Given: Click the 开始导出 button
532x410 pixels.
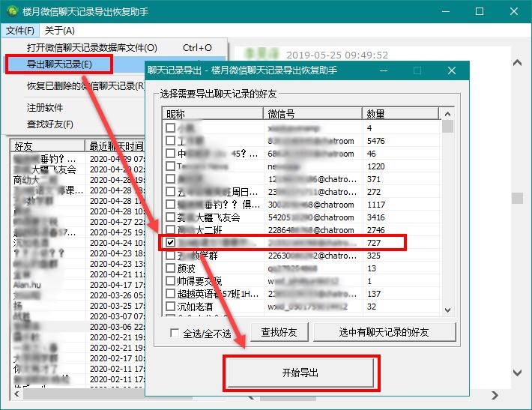Looking at the screenshot, I should (300, 373).
